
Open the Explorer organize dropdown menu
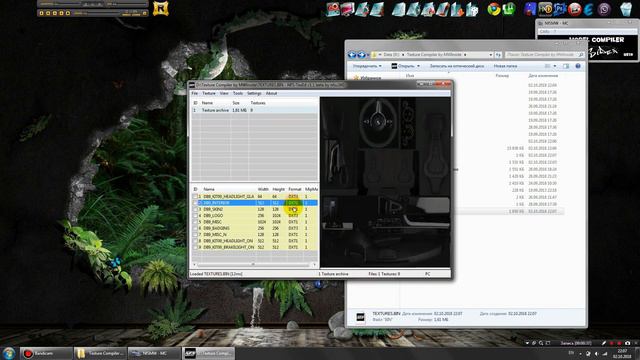point(367,66)
